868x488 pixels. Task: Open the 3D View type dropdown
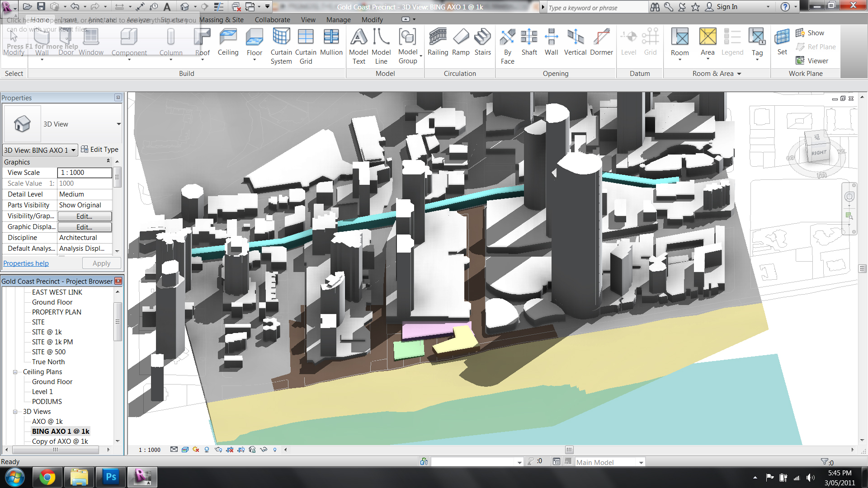(118, 124)
